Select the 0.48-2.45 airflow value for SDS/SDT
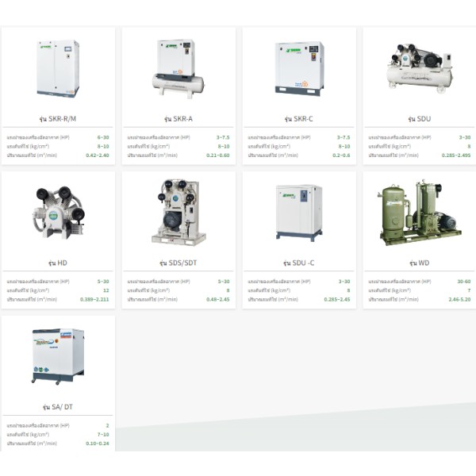This screenshot has height=476, width=476. pyautogui.click(x=218, y=299)
